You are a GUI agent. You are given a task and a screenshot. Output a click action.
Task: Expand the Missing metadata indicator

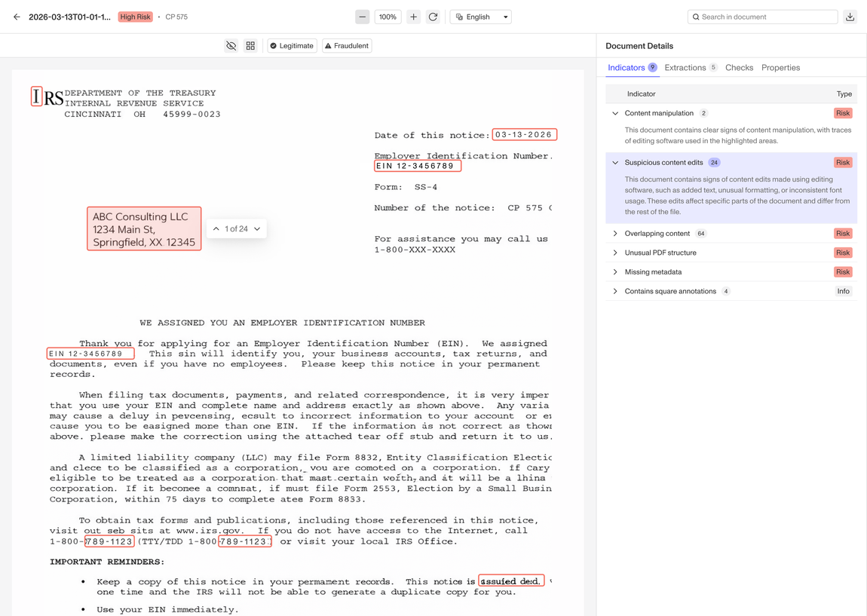coord(615,272)
